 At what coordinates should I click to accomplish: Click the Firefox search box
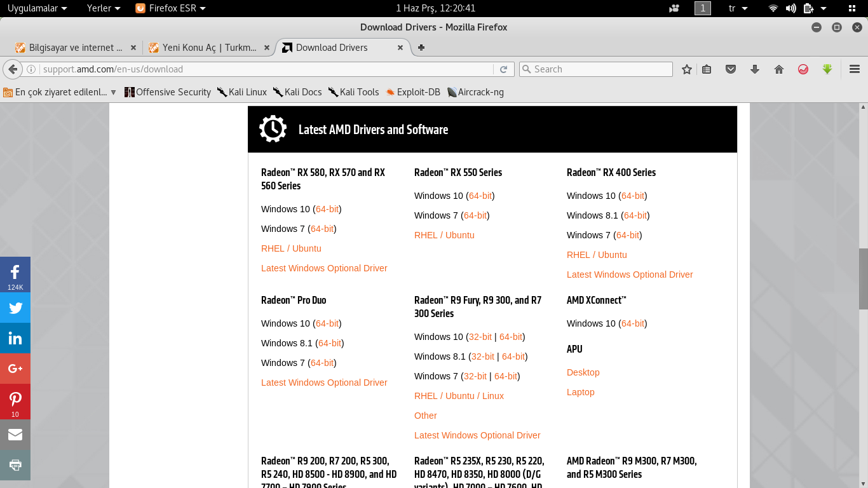(x=596, y=69)
